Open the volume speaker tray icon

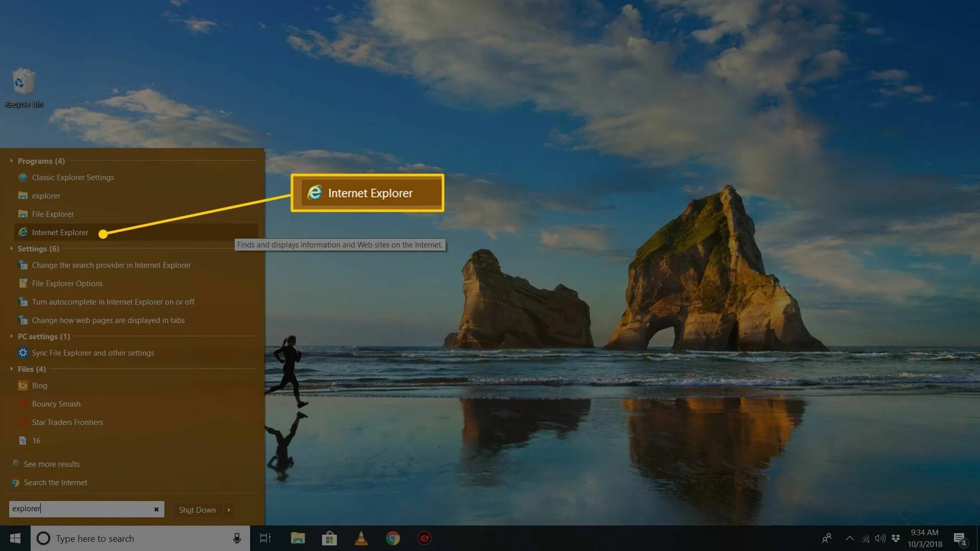[880, 538]
